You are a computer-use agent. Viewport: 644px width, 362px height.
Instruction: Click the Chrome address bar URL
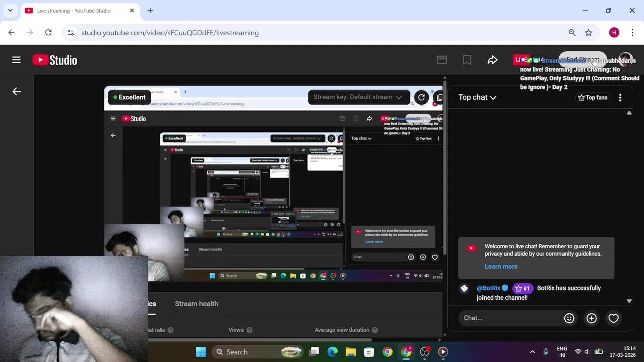pos(170,33)
